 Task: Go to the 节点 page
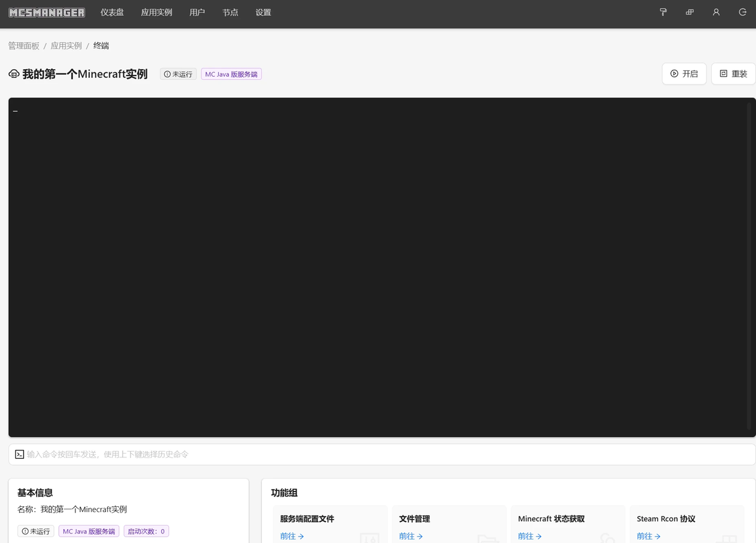(x=230, y=13)
